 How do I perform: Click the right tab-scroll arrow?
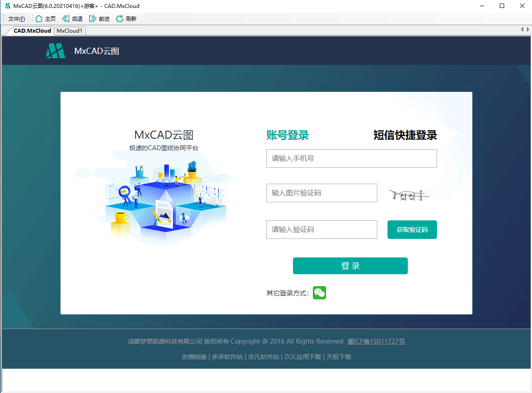(x=528, y=30)
